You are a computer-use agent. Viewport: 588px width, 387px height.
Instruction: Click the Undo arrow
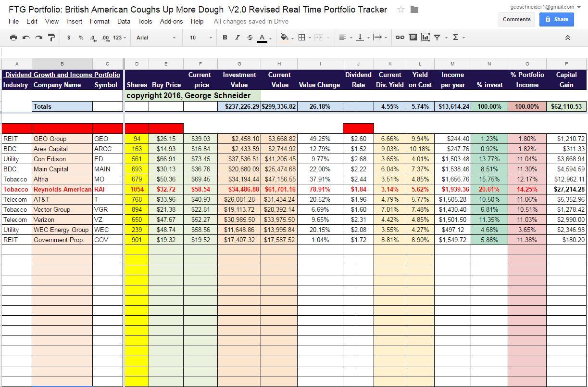[26, 38]
